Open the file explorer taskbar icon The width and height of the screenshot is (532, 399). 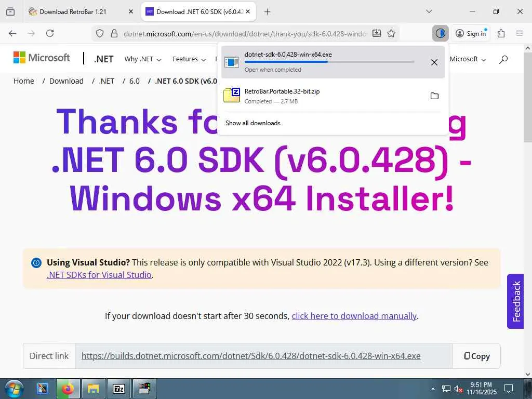pos(94,389)
